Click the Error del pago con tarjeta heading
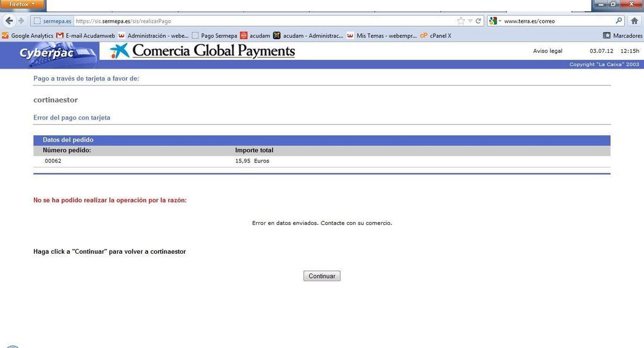 (x=72, y=118)
